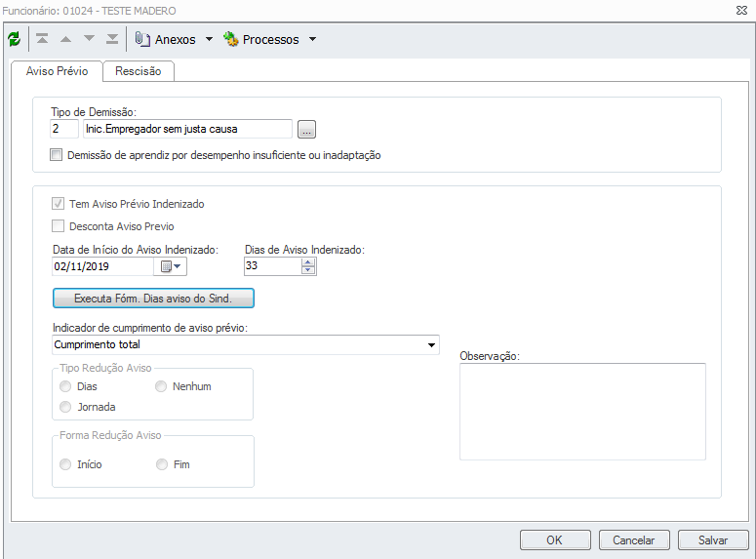756x559 pixels.
Task: Expand the Anexos dropdown arrow
Action: (210, 39)
